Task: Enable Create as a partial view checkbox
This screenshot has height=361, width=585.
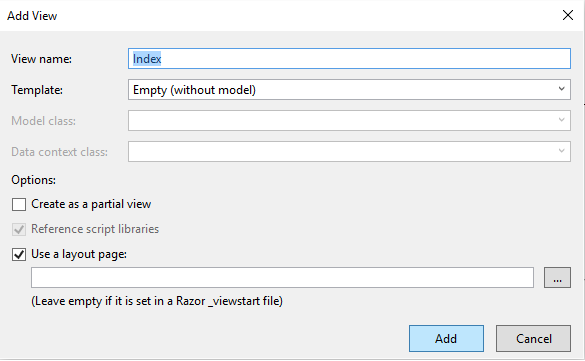Action: 19,204
